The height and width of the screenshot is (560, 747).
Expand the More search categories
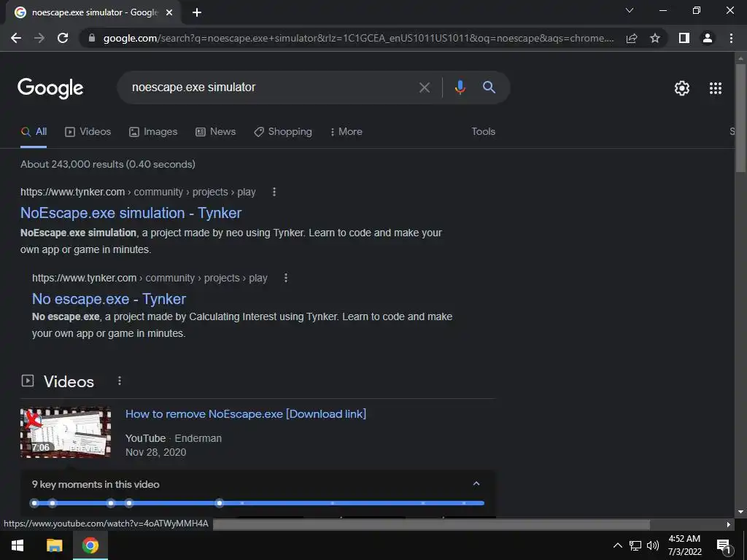[x=347, y=132]
